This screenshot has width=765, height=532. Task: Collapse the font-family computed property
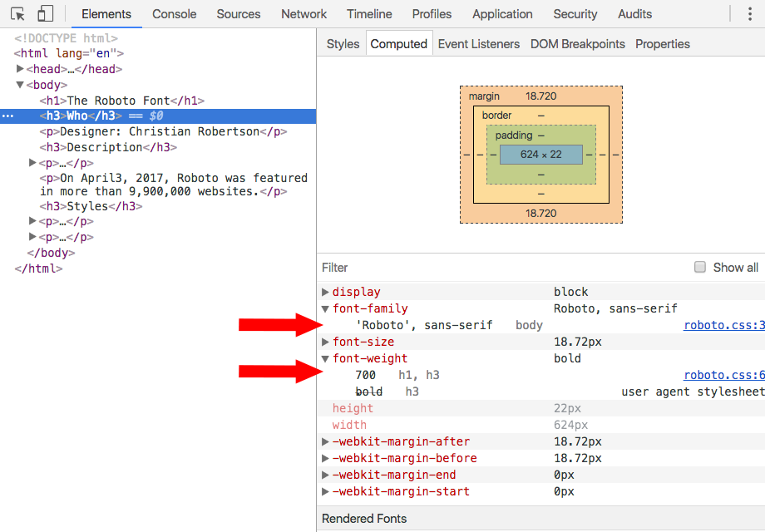325,308
